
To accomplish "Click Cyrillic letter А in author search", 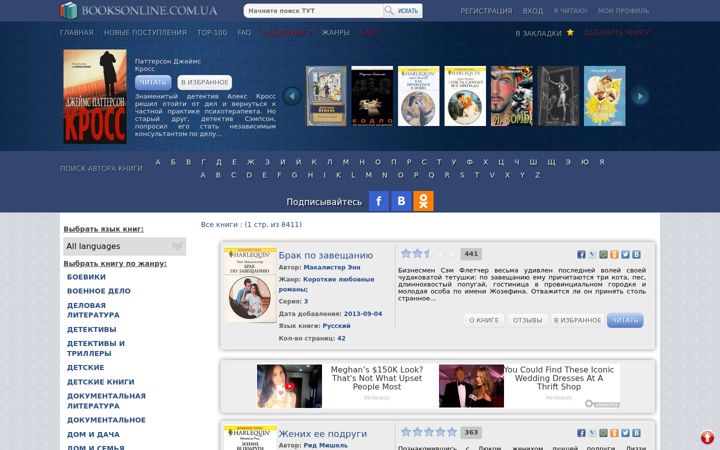I will tap(158, 162).
